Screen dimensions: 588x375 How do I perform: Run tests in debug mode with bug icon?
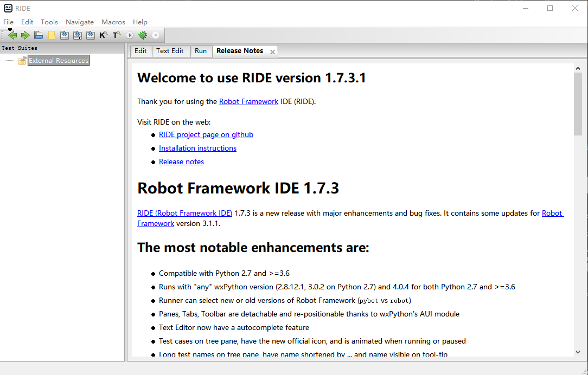click(142, 35)
